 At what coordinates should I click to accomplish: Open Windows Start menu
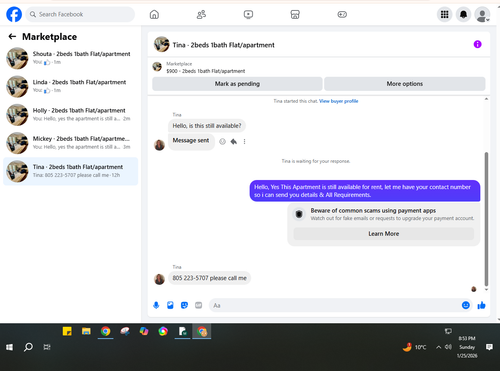9,347
